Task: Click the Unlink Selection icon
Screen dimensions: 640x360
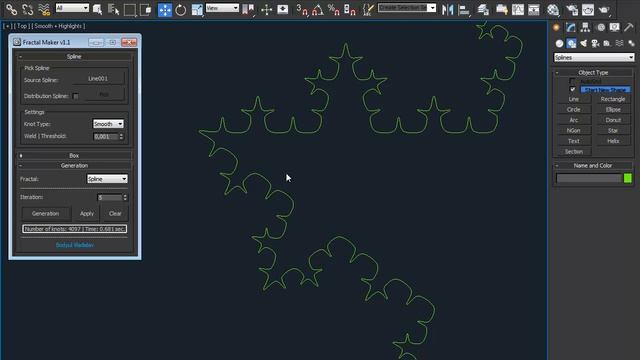Action: (x=27, y=9)
